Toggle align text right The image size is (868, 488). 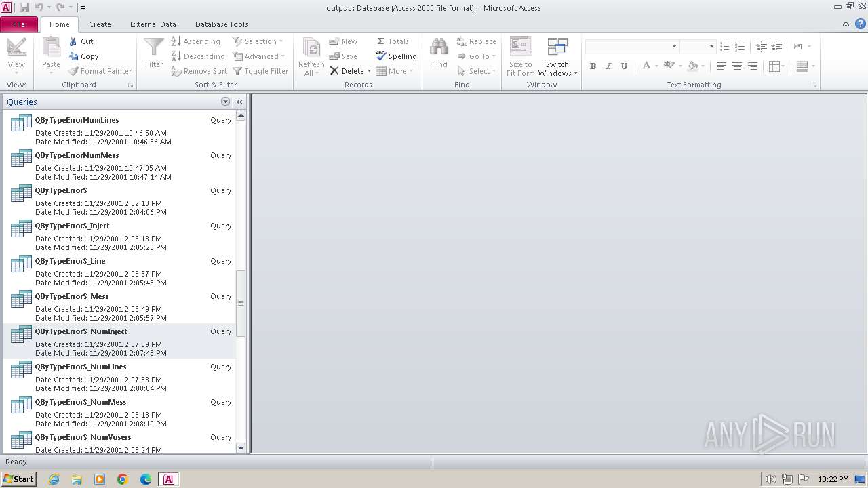pyautogui.click(x=753, y=66)
